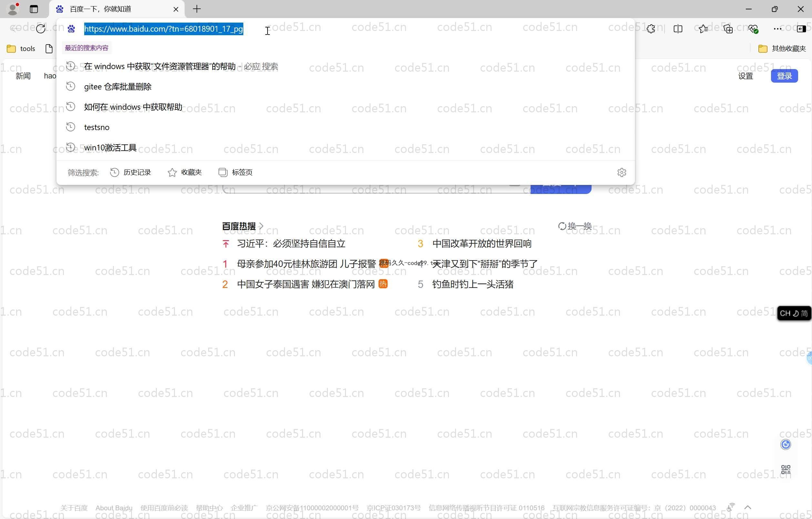812x519 pixels.
Task: Select suggestion gitee 仓库批量删除
Action: click(345, 87)
